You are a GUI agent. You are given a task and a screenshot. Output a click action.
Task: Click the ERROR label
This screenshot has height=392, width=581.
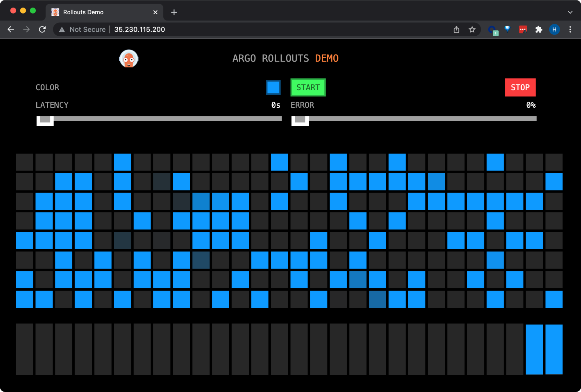click(x=302, y=105)
